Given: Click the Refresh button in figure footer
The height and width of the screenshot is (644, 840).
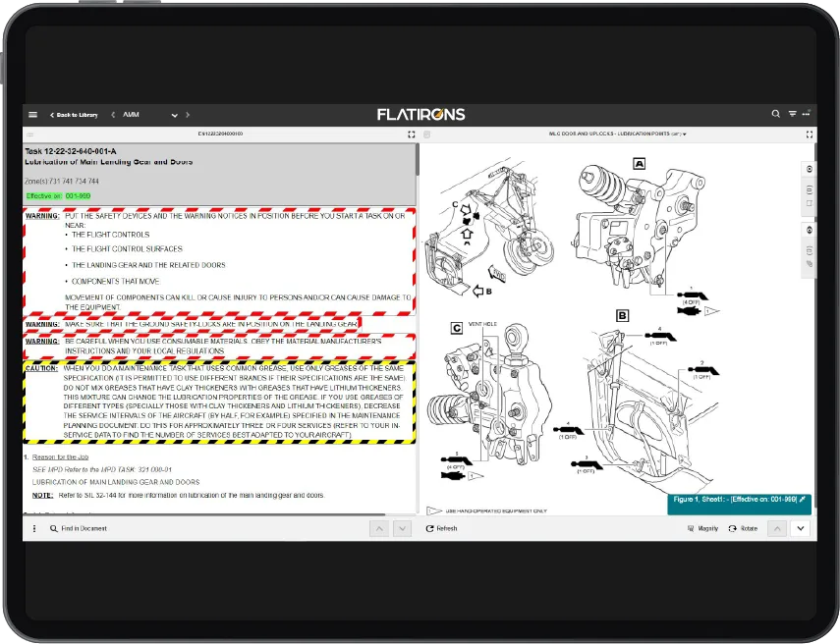Looking at the screenshot, I should tap(441, 528).
